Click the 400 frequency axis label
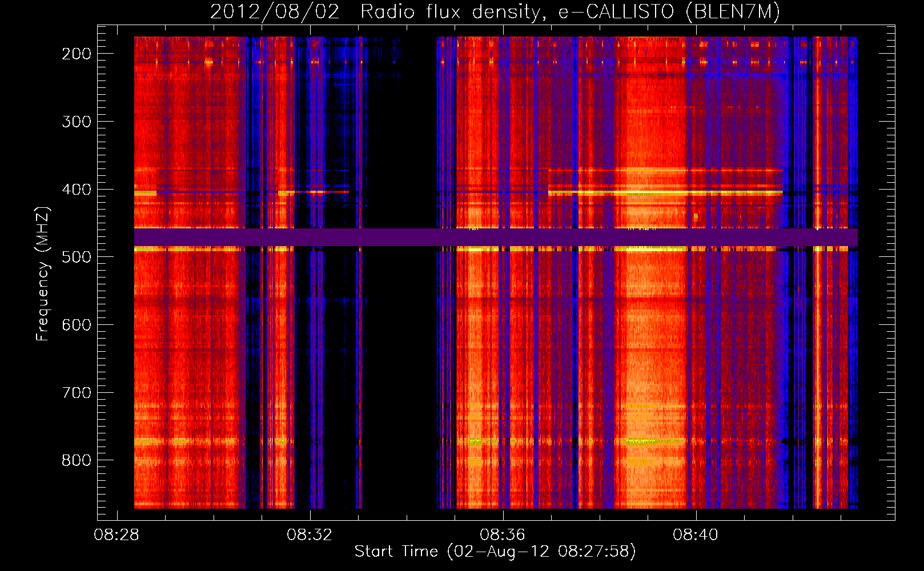Image resolution: width=924 pixels, height=571 pixels. [77, 190]
